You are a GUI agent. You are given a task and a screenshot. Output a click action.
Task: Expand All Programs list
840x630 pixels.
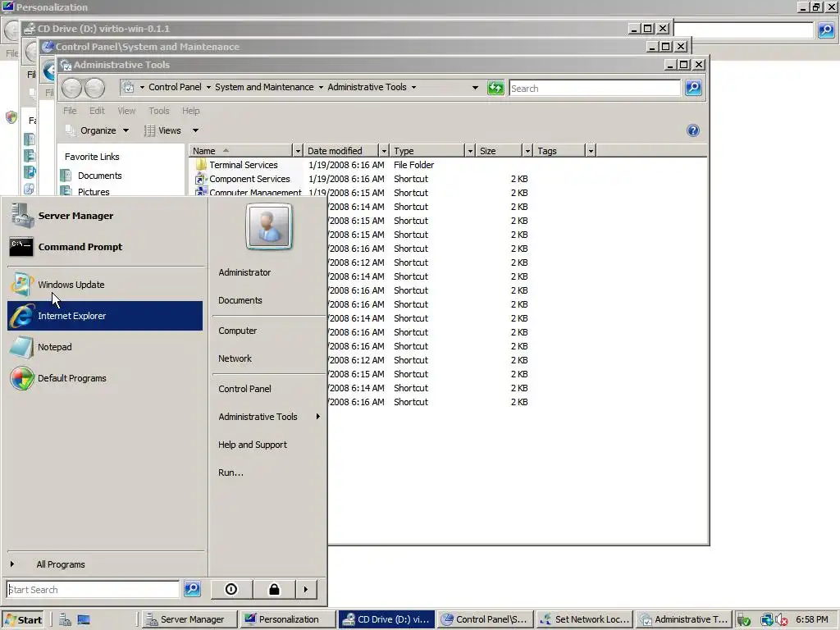[61, 564]
